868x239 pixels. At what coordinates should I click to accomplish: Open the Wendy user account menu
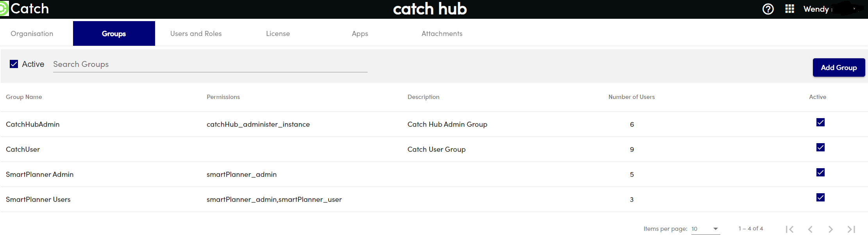coord(816,9)
